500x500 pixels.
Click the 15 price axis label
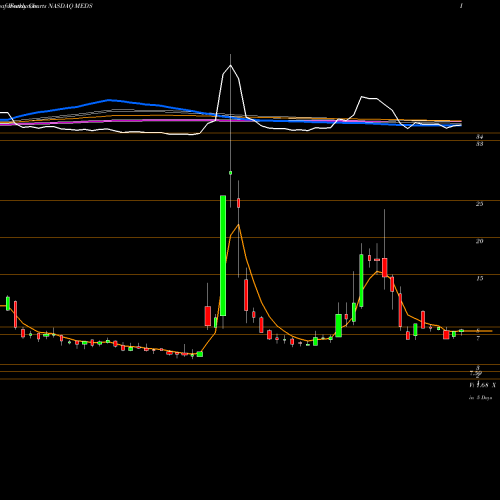click(x=479, y=278)
